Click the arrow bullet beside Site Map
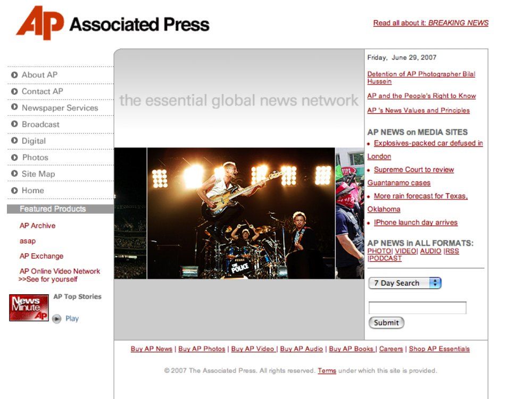Viewport: 532px width, 399px height. click(14, 173)
